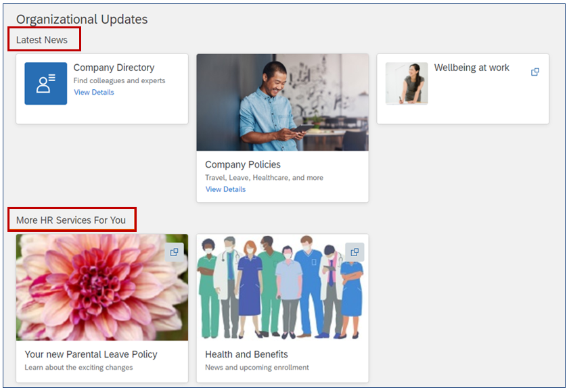This screenshot has height=392, width=569.
Task: Click the Company Directory people icon
Action: (45, 83)
